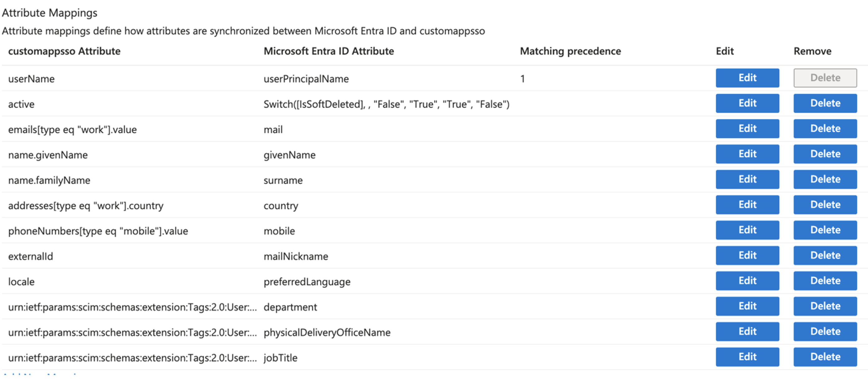The height and width of the screenshot is (379, 868).
Task: Click the physicalDeliveryOfficeName text
Action: click(x=327, y=332)
